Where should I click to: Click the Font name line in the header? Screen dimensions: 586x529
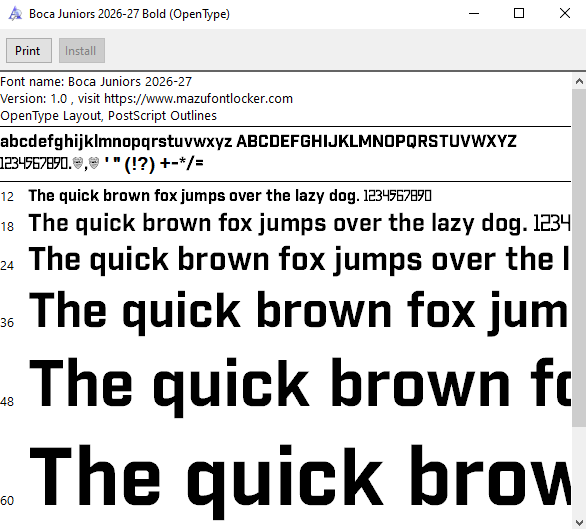tap(96, 81)
